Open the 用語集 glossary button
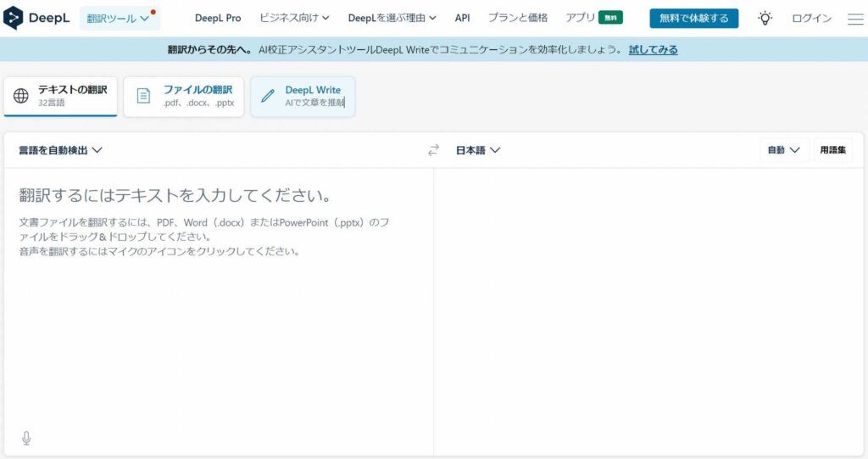868x459 pixels. click(x=832, y=150)
